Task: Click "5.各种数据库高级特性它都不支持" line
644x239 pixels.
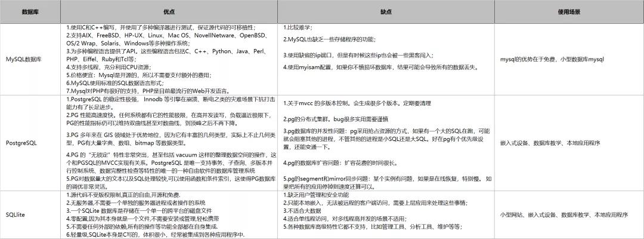Action: point(373,226)
